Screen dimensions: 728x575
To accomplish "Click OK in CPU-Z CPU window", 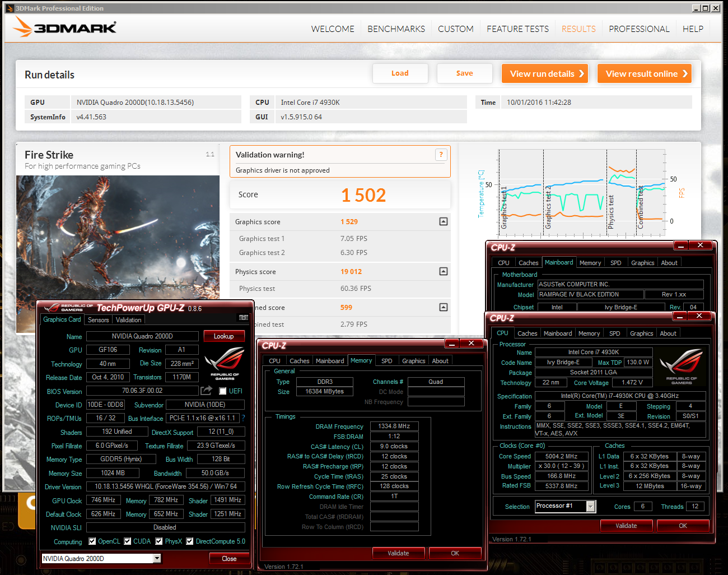I will pos(683,526).
